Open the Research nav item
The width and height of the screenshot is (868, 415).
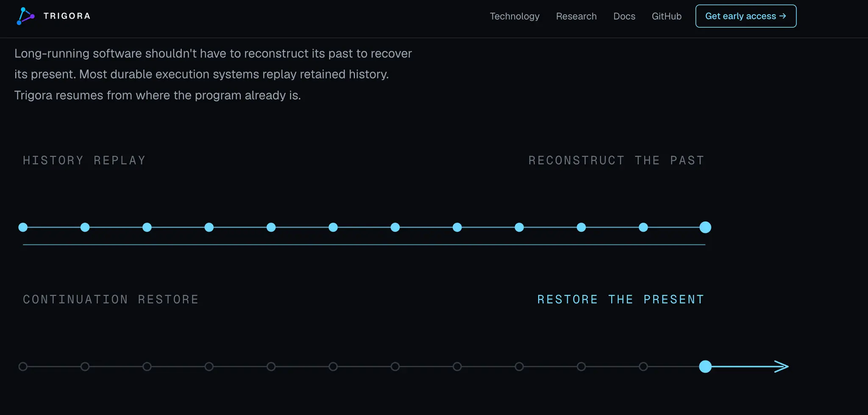576,16
